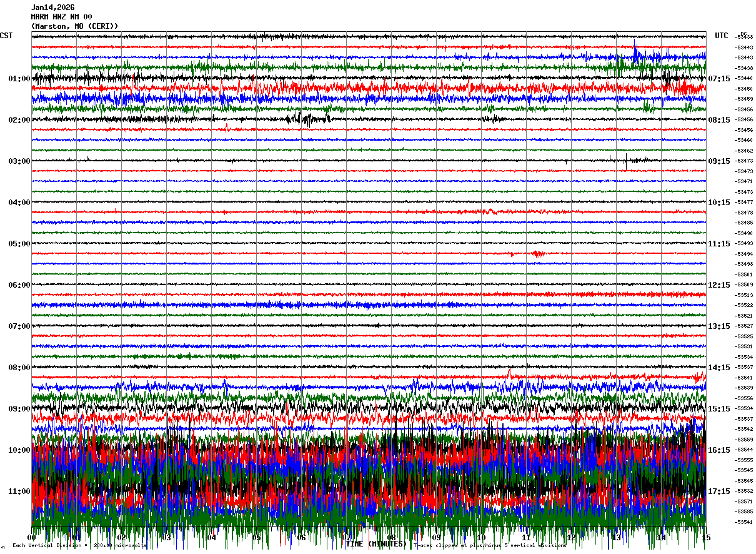The image size is (756, 554).
Task: Click the DC offset value -53585
Action: click(744, 511)
